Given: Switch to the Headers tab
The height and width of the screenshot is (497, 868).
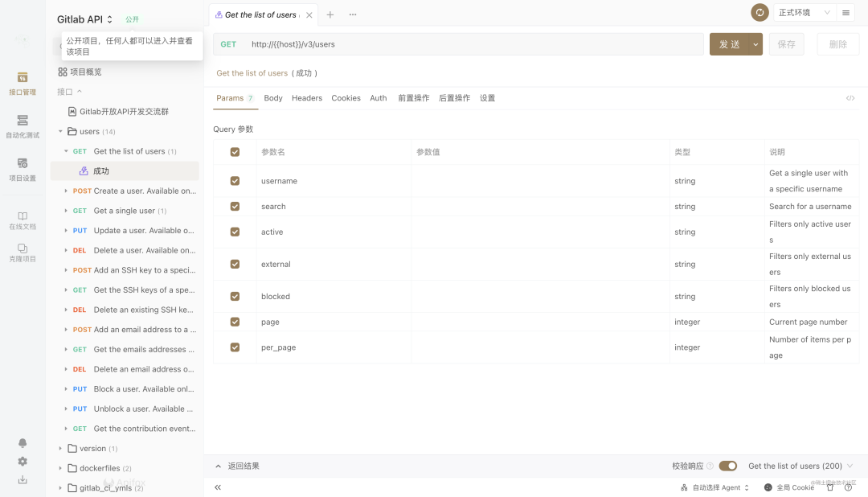Looking at the screenshot, I should 307,98.
